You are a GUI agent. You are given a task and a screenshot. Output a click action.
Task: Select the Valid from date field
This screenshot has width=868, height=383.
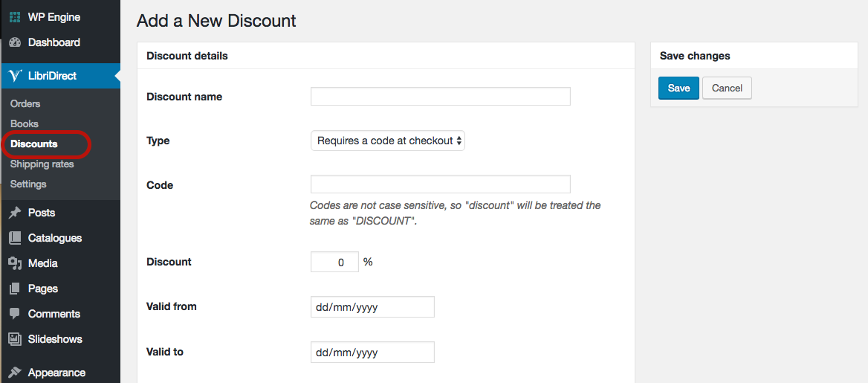click(372, 307)
